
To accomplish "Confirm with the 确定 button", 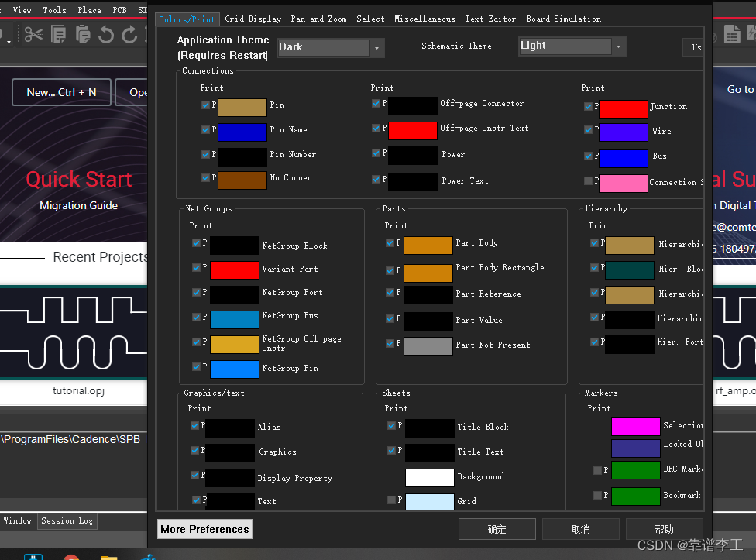I will click(x=497, y=529).
